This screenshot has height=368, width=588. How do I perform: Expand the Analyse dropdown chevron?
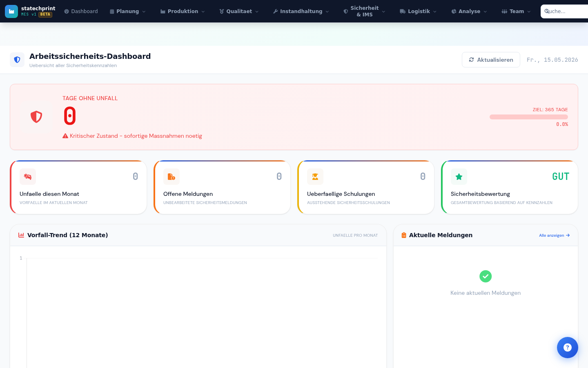485,11
